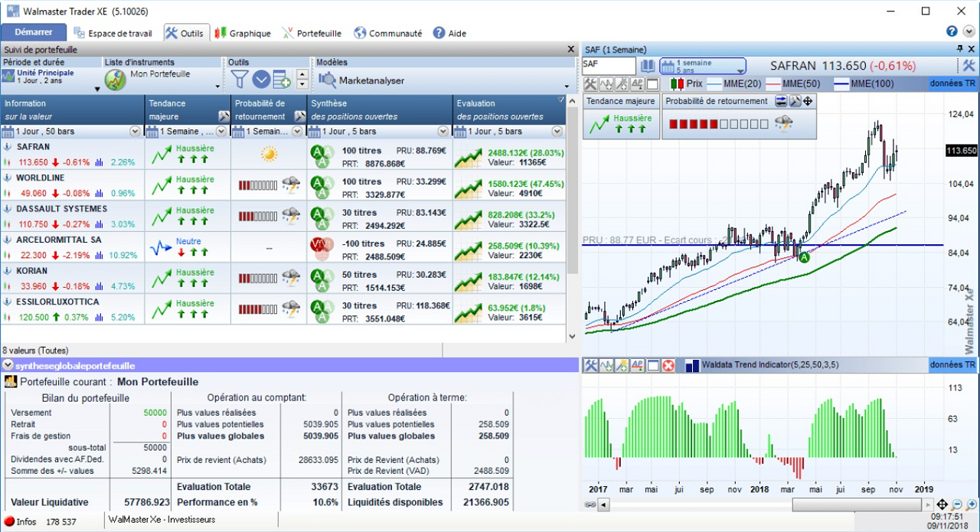Open the Communauté tab
The width and height of the screenshot is (980, 532).
387,33
